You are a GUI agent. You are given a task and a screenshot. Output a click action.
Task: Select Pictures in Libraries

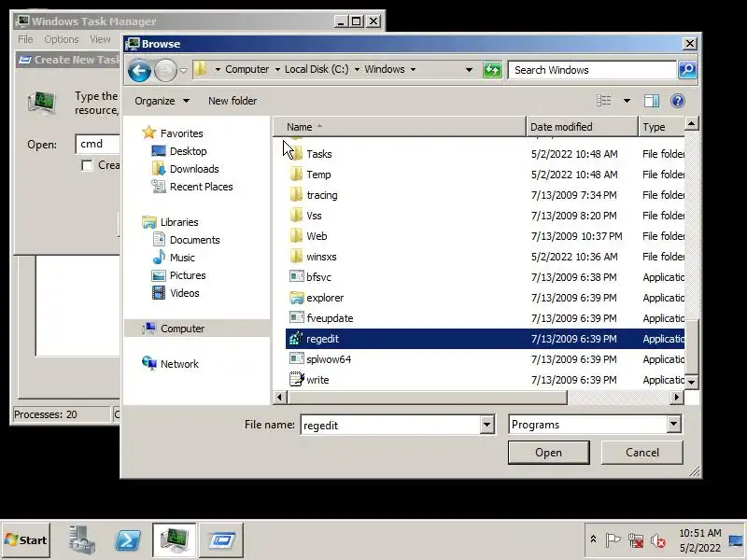click(x=188, y=274)
